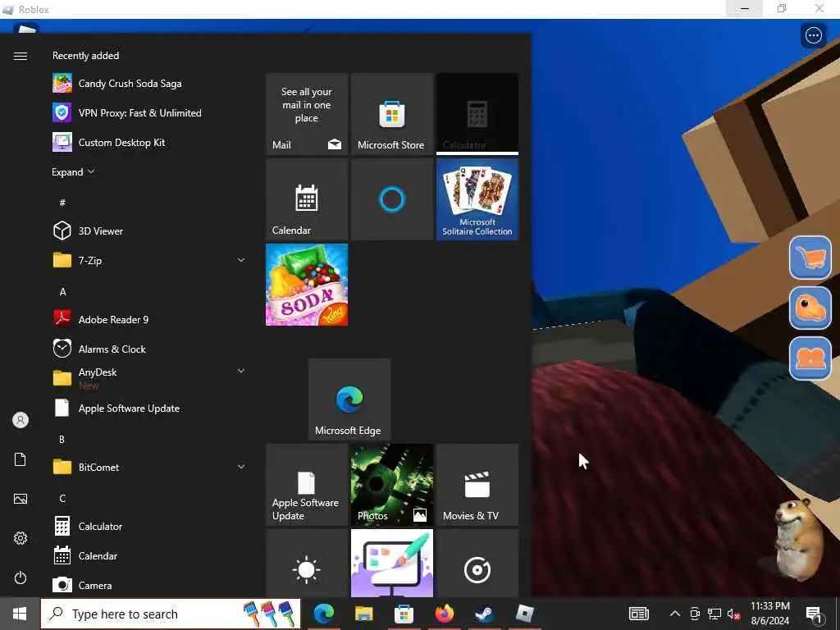Open the network tray icon

tap(714, 614)
